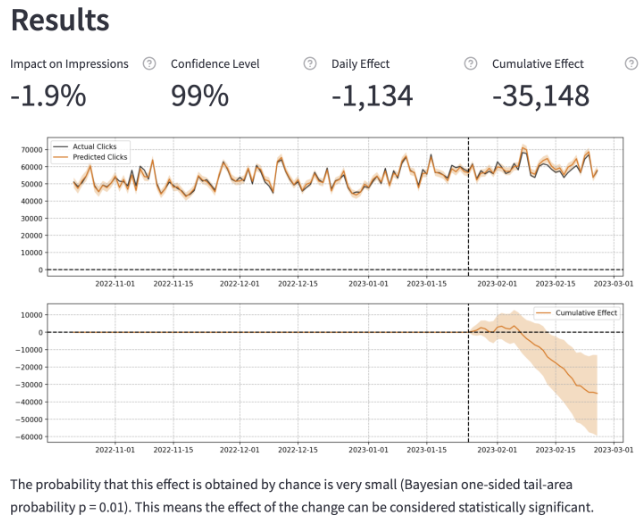
Task: Select the -1.9% impact metric value
Action: point(48,96)
